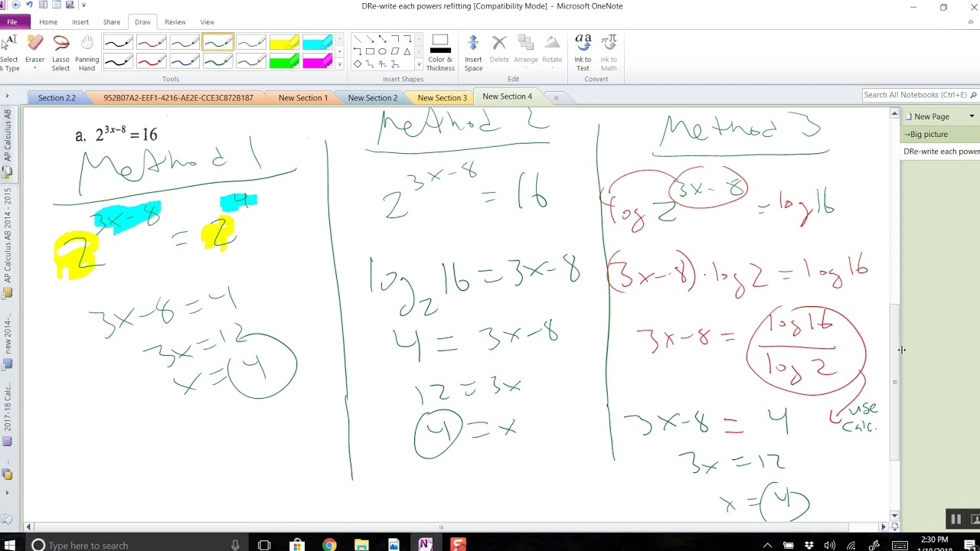Open the Section 2.2 tab

57,97
